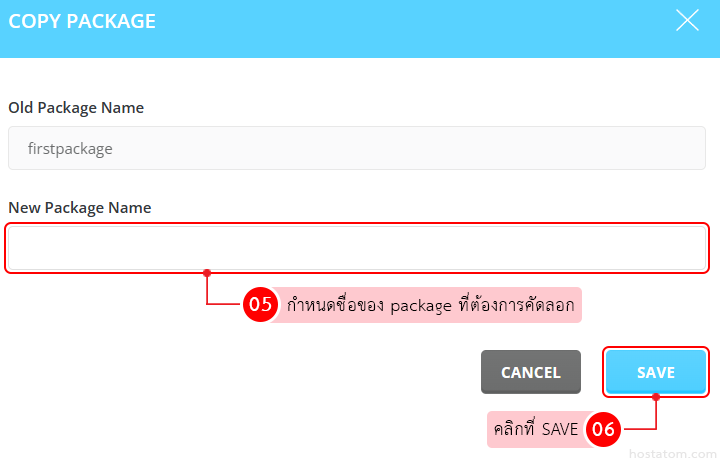This screenshot has width=720, height=461.
Task: Click the "Old Package Name" label
Action: pyautogui.click(x=76, y=107)
